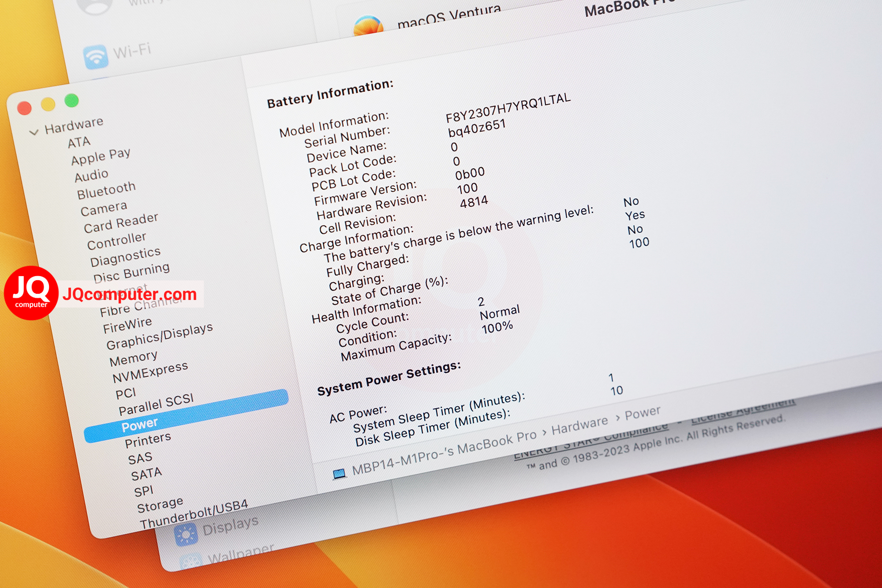Open Diagnostics in the sidebar
882x588 pixels.
pyautogui.click(x=125, y=257)
